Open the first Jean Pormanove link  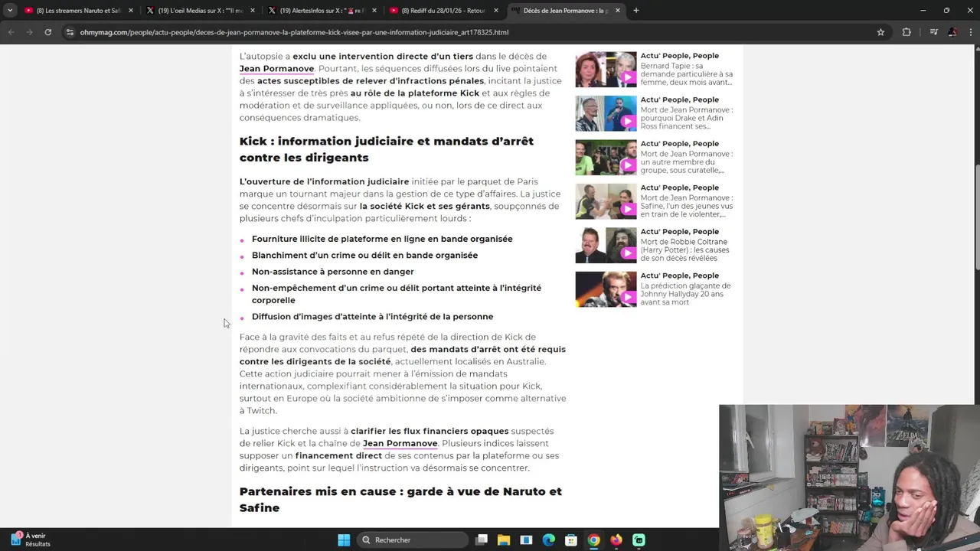(x=276, y=69)
